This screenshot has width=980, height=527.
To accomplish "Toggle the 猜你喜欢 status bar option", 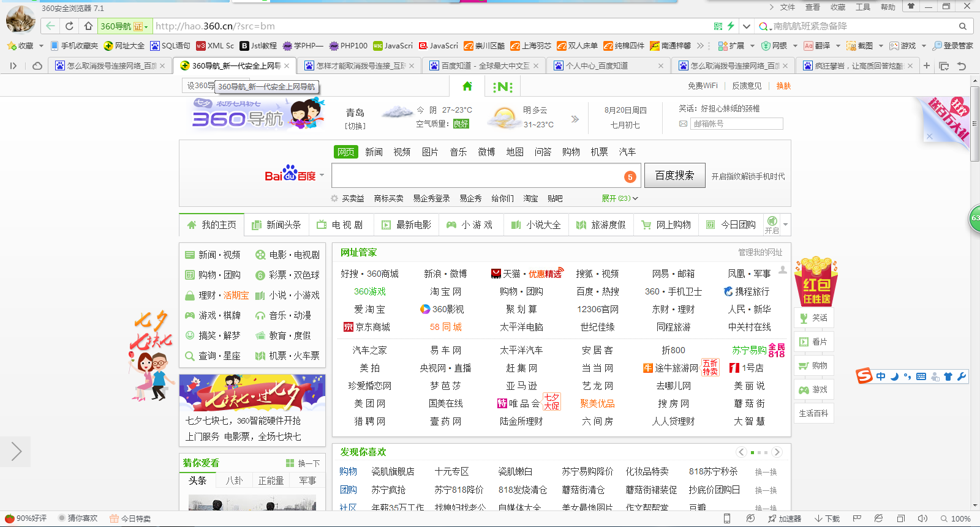I will point(78,518).
